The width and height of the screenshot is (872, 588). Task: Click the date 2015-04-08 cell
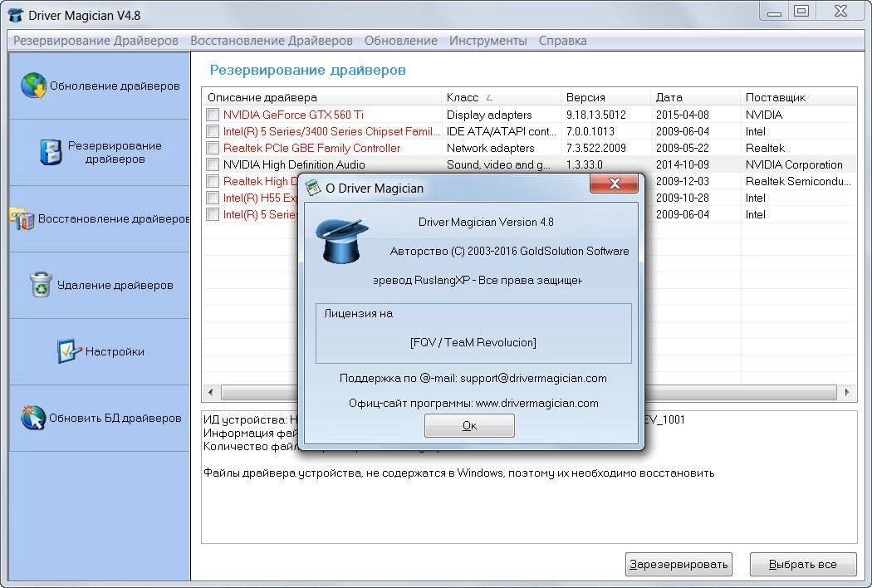click(683, 115)
